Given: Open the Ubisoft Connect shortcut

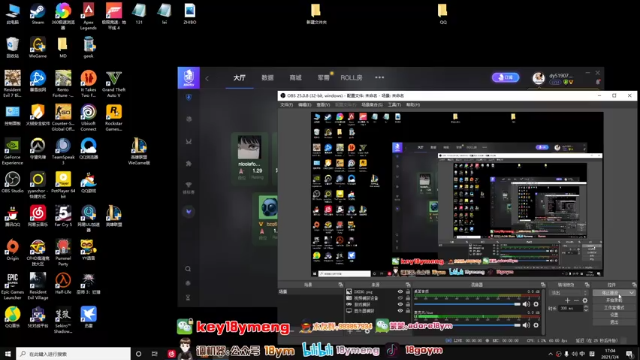Looking at the screenshot, I should pos(88,118).
